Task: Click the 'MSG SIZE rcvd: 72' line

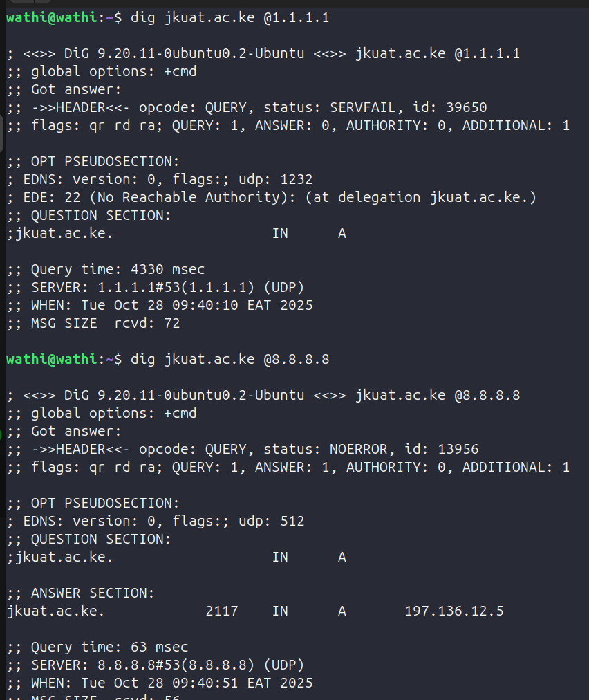Action: [93, 323]
